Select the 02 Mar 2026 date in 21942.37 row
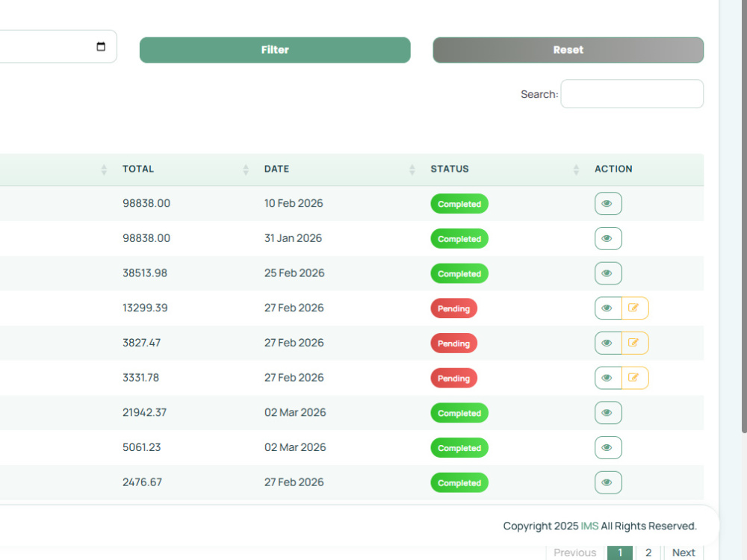The image size is (747, 560). pyautogui.click(x=295, y=412)
